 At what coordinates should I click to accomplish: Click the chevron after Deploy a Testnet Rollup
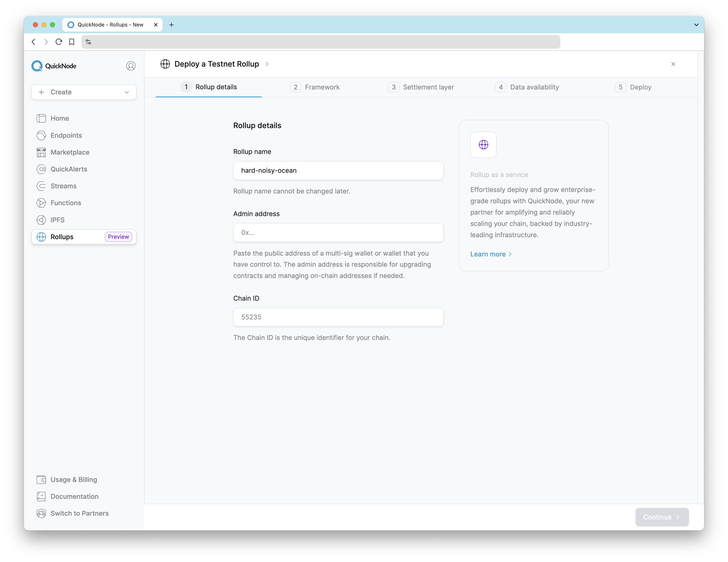(x=267, y=64)
